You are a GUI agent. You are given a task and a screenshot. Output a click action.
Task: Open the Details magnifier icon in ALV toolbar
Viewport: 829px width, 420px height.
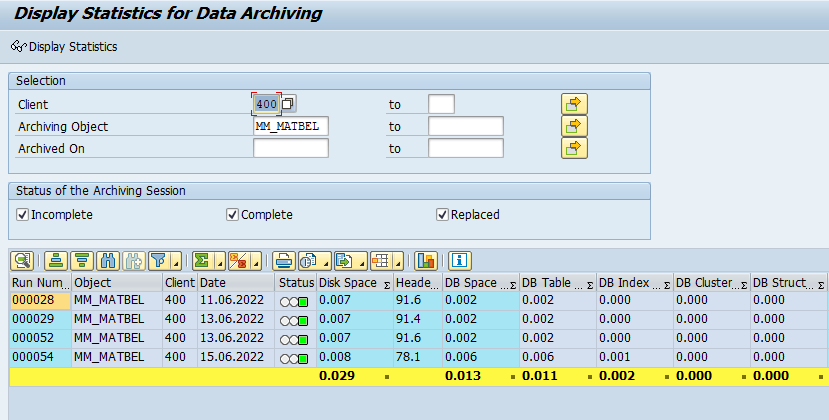click(22, 261)
